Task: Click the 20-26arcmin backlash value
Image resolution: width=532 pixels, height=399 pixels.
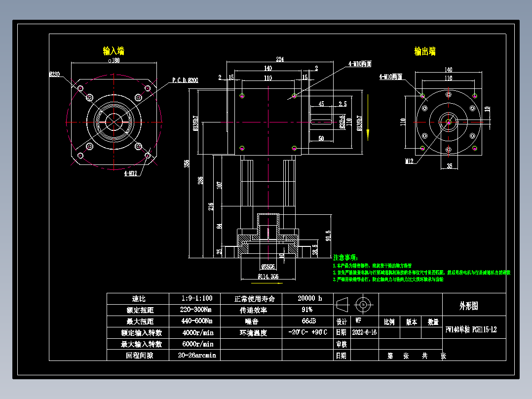Action: 196,355
